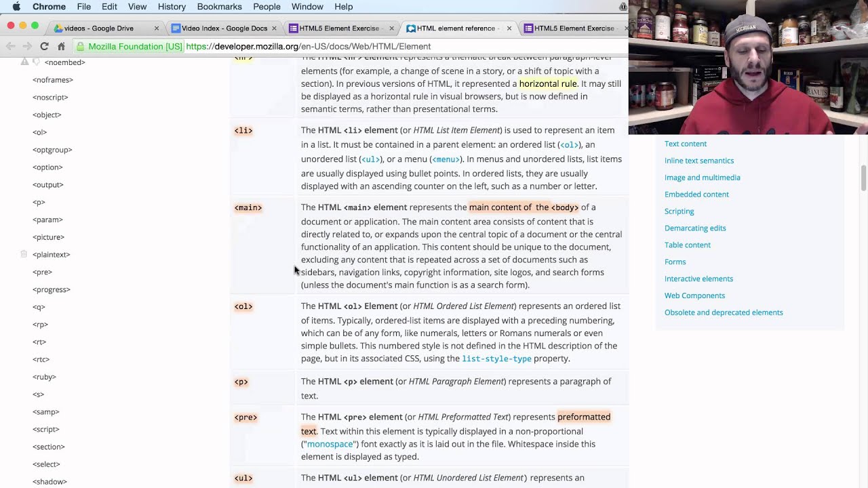Click the <pre> element table link
The image size is (868, 488).
tap(245, 418)
